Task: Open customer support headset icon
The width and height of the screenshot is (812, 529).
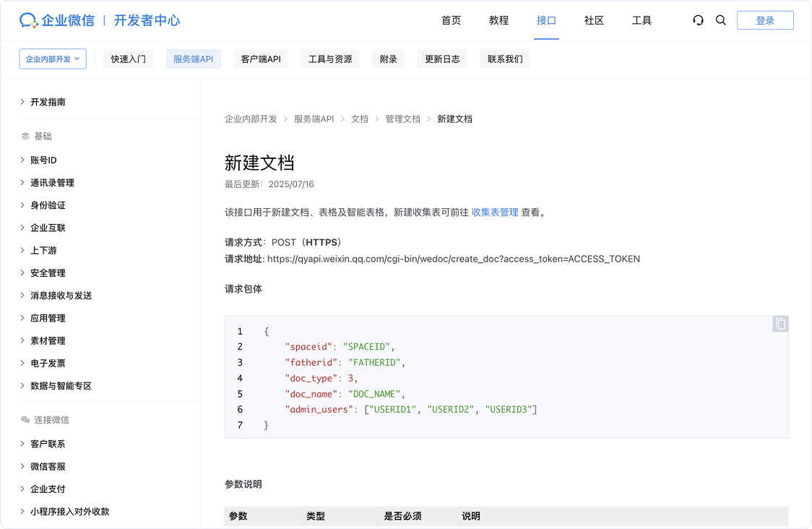Action: pos(698,20)
